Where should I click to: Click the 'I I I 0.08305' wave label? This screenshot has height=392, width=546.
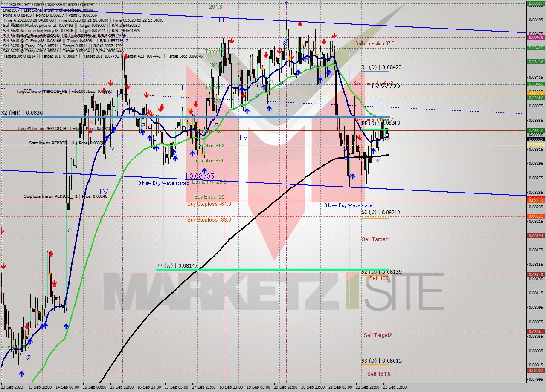point(196,176)
